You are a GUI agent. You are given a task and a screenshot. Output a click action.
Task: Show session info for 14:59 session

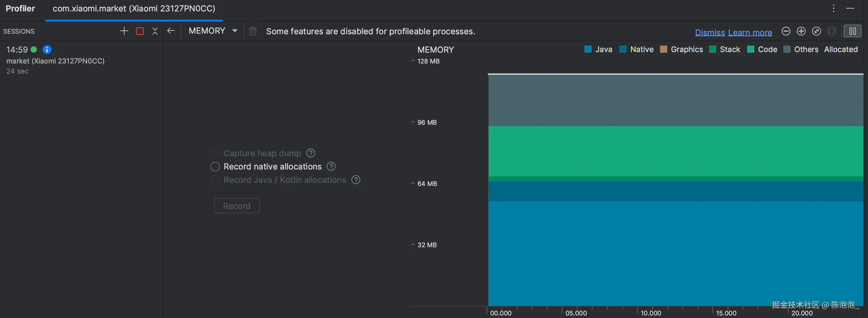point(47,50)
